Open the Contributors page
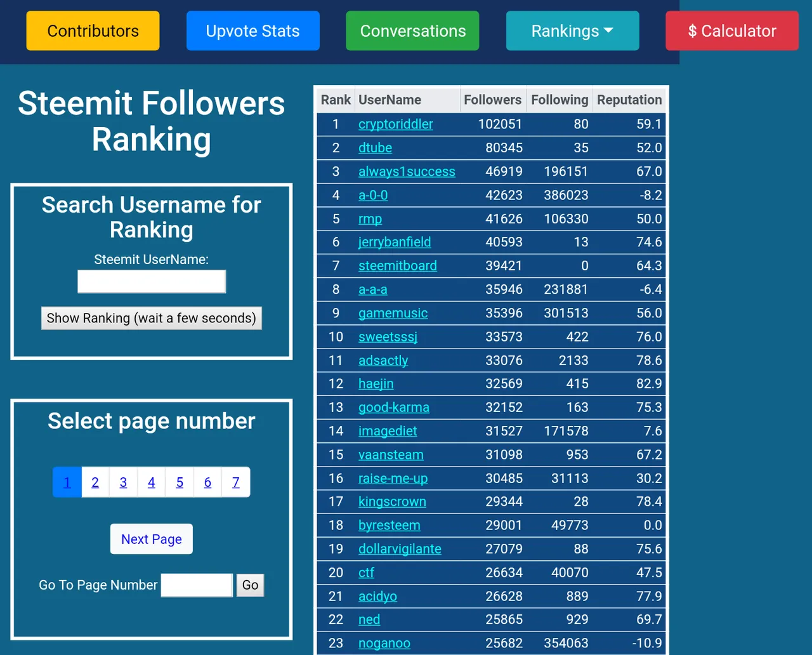 [x=93, y=30]
